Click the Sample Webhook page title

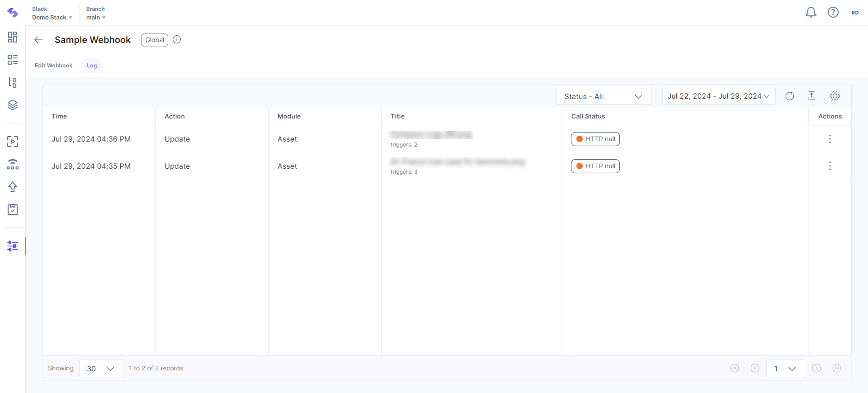pos(93,40)
